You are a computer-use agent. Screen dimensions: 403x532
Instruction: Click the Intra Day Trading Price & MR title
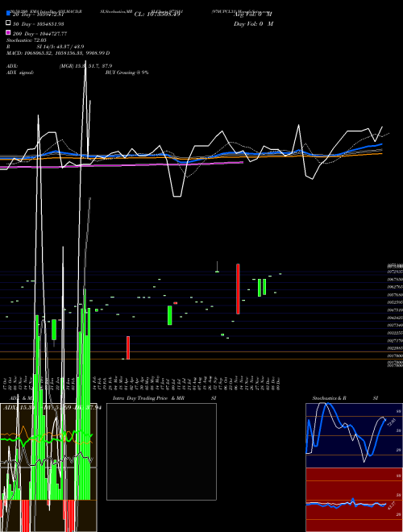tap(148, 398)
